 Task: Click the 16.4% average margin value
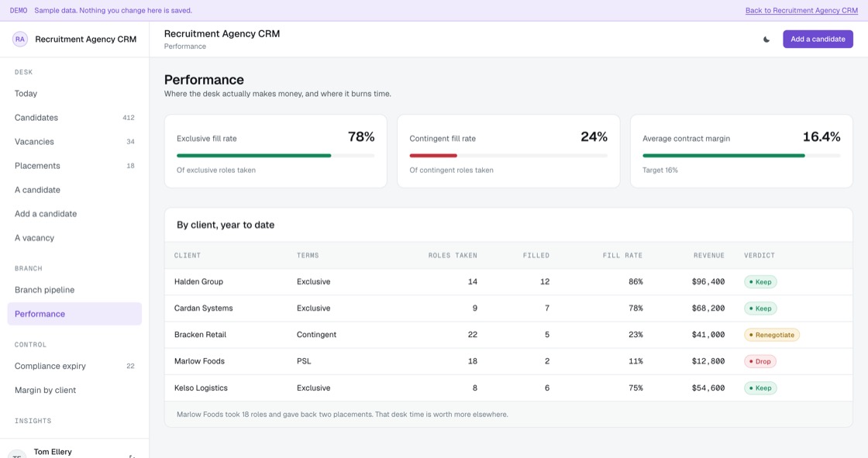[x=821, y=137]
